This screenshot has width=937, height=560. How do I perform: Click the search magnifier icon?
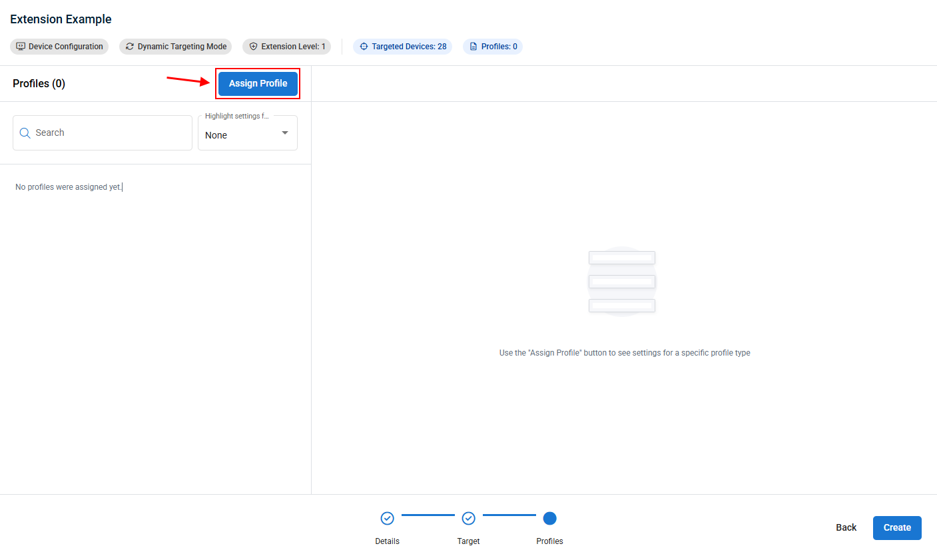tap(25, 133)
